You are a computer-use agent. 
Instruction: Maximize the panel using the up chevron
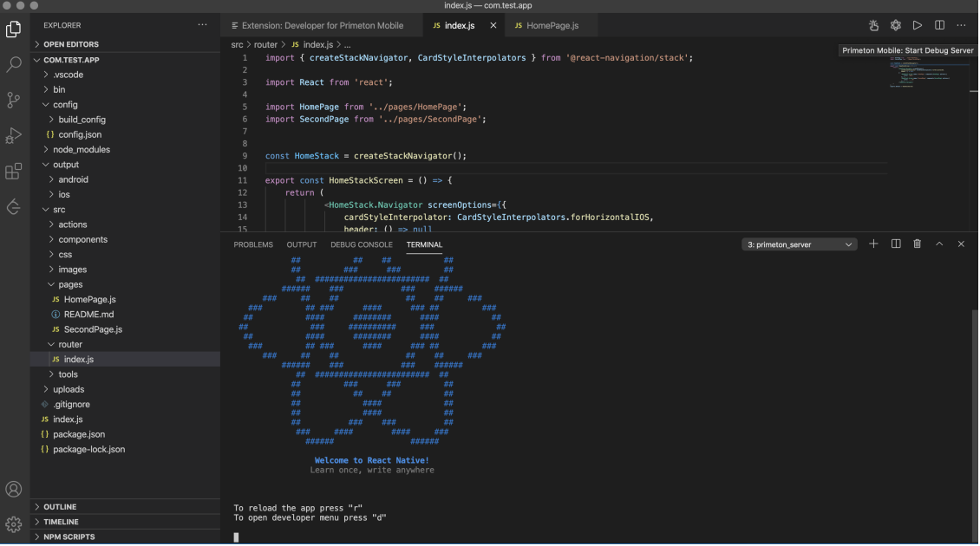tap(939, 244)
